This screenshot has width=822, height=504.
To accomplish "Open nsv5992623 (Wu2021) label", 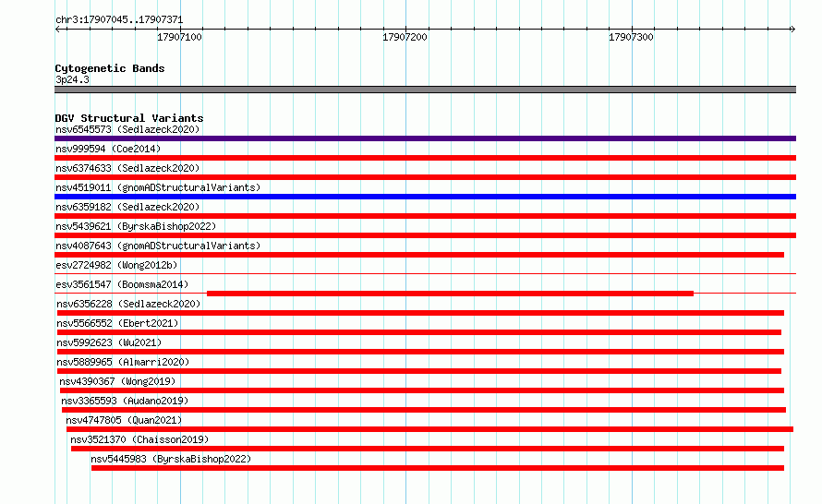I will click(109, 342).
